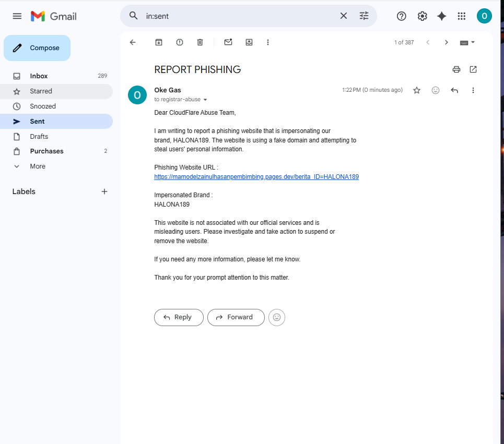Image resolution: width=504 pixels, height=444 pixels.
Task: Click the Compose button
Action: pyautogui.click(x=37, y=48)
